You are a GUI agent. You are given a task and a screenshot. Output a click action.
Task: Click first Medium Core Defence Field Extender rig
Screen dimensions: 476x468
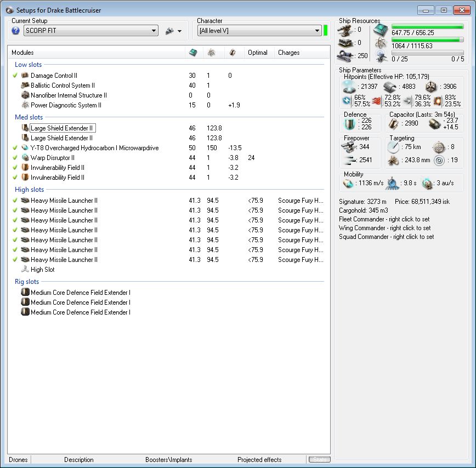[81, 293]
